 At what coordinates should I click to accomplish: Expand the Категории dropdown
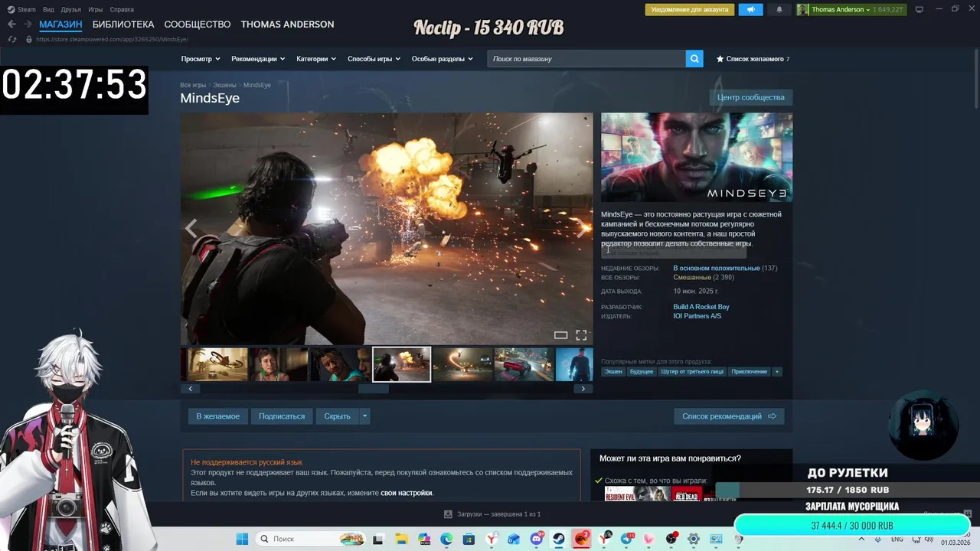coord(316,59)
